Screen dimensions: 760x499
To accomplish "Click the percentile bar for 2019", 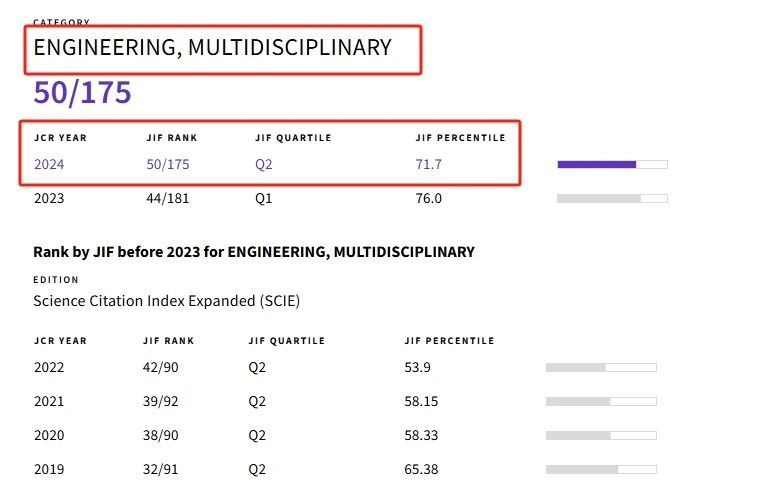I will pos(600,469).
